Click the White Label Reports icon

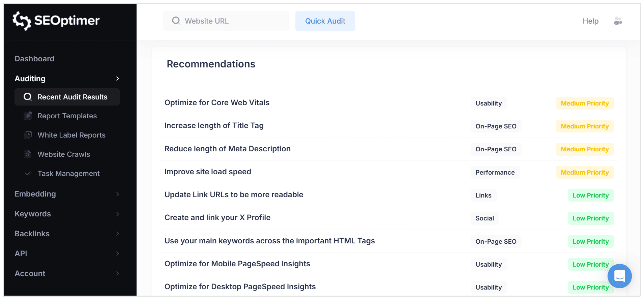tap(28, 135)
